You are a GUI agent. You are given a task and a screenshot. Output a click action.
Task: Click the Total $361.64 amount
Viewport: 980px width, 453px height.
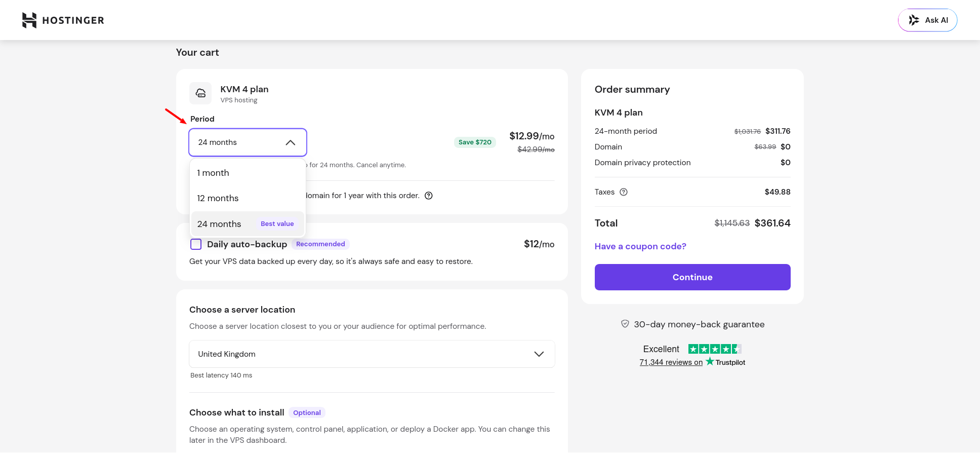[772, 223]
